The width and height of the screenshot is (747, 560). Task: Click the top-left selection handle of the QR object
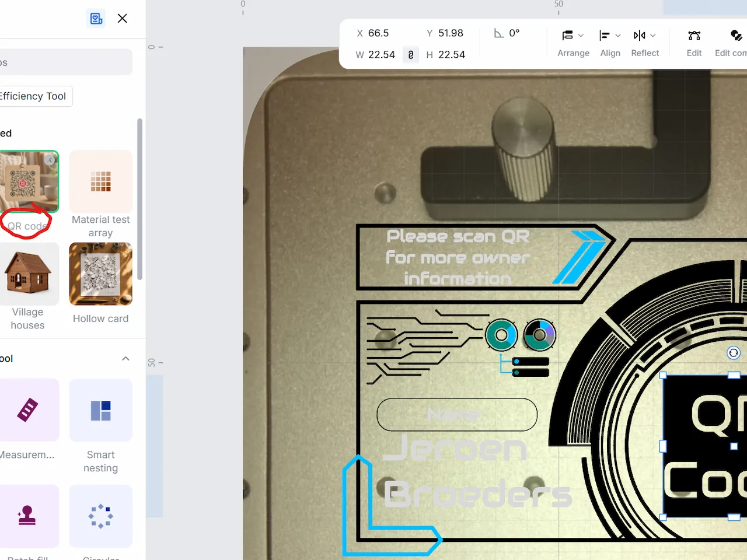click(663, 375)
